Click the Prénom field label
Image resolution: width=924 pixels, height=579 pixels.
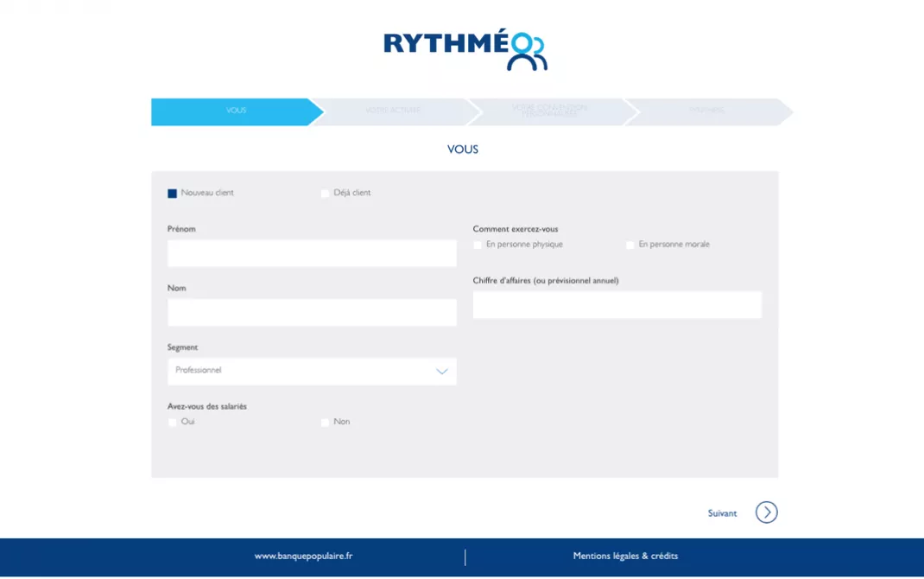[181, 229]
